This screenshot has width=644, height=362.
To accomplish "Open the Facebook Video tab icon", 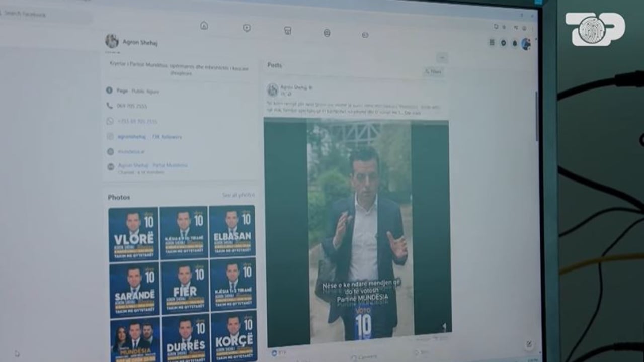I will pyautogui.click(x=247, y=28).
